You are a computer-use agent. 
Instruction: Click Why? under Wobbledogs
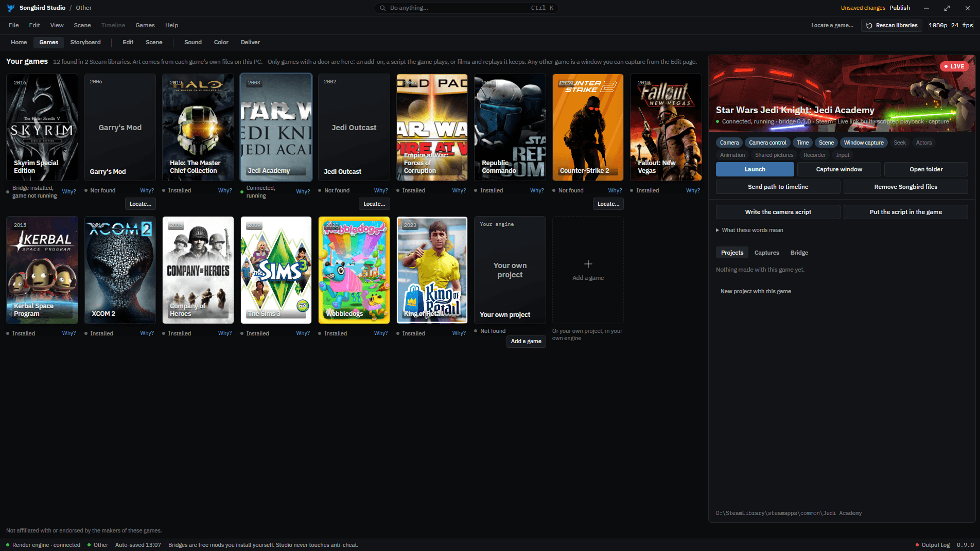click(381, 333)
